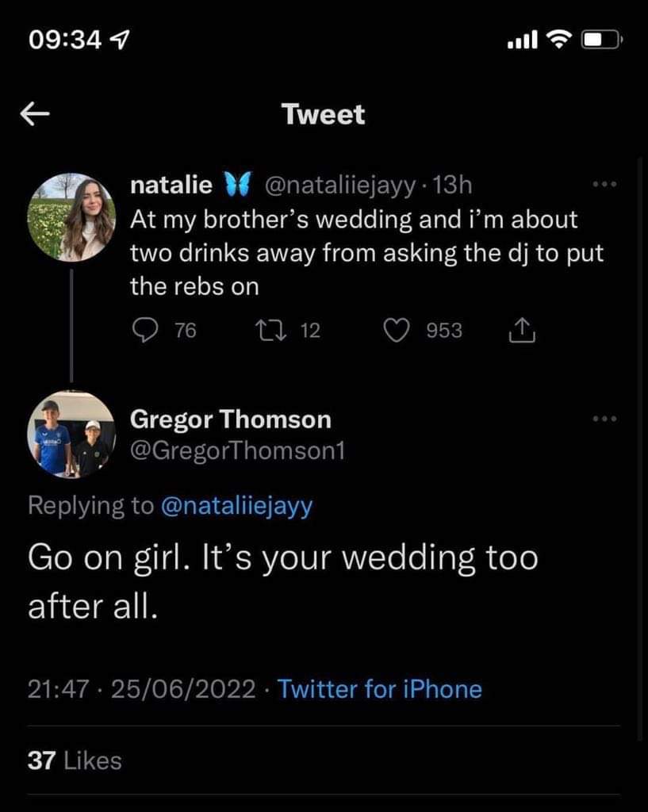Open Gregor Thomson's profile picture
The height and width of the screenshot is (812, 648).
click(x=71, y=435)
